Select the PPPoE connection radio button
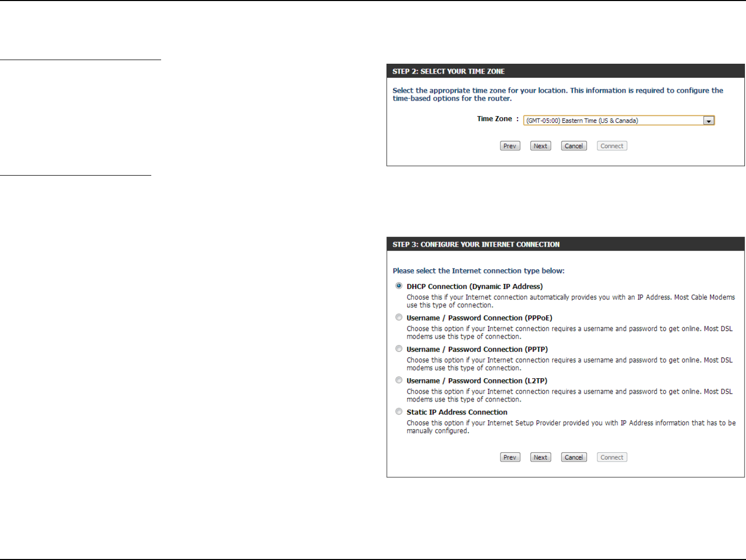 399,318
